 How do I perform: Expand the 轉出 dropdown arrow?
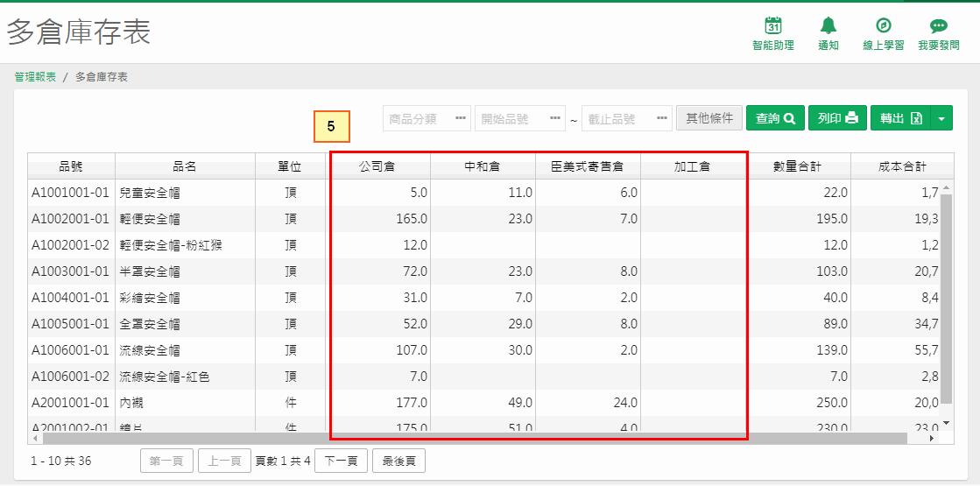click(941, 118)
